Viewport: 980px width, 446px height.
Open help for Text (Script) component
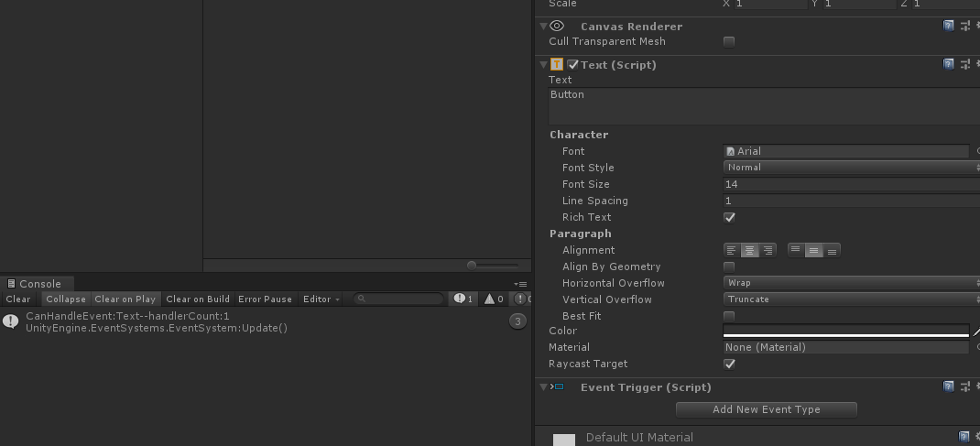point(948,64)
